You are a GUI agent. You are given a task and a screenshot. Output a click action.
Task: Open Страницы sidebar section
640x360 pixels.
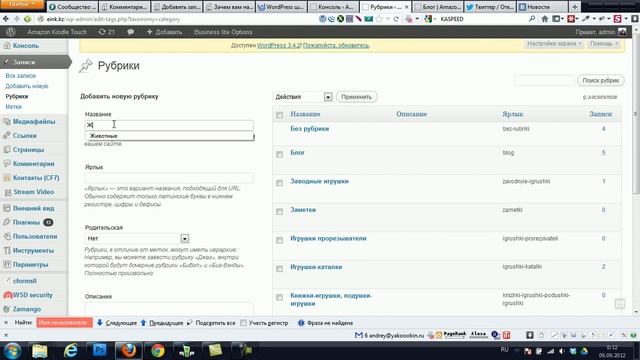point(28,150)
